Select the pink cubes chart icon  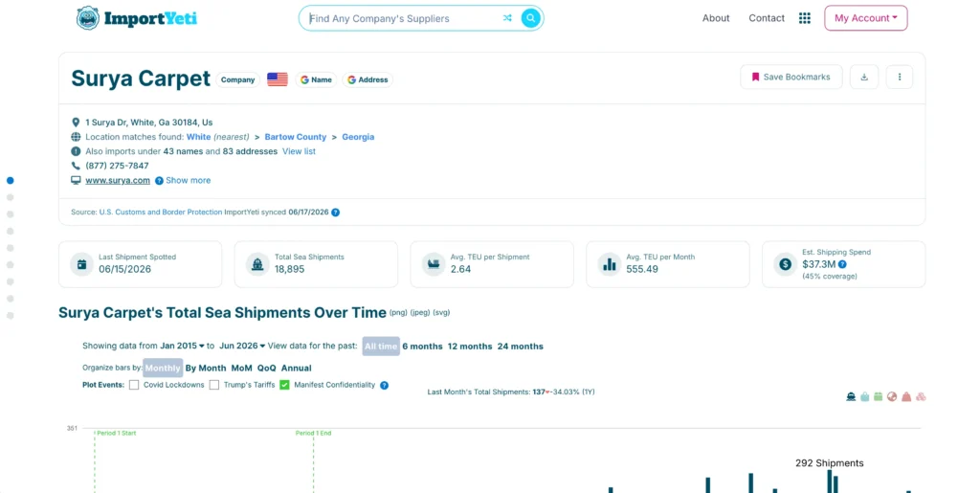[921, 396]
